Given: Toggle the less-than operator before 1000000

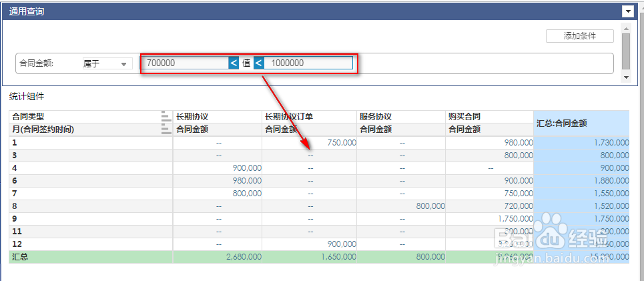Looking at the screenshot, I should pos(259,63).
